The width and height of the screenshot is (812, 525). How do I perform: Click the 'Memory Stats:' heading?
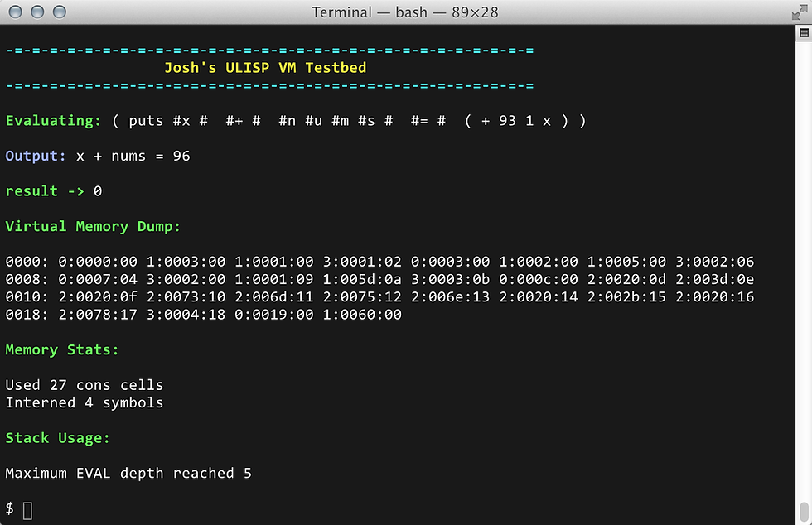coord(62,350)
